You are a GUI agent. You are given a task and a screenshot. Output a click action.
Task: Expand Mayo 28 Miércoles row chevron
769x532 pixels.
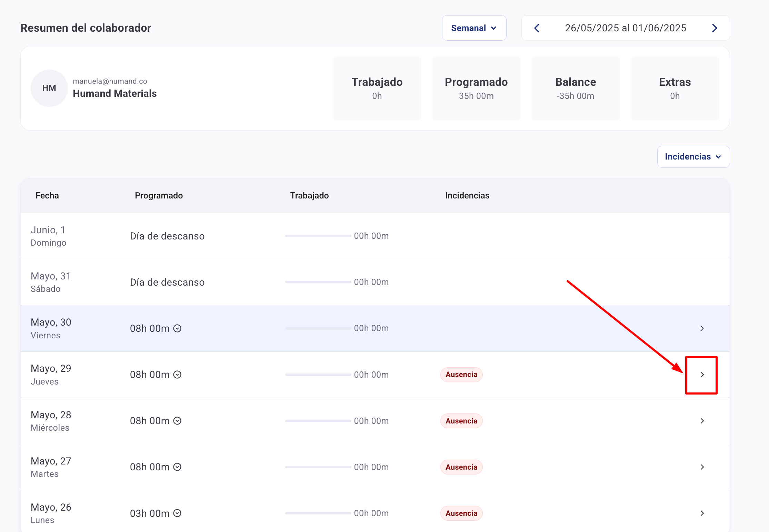point(702,421)
